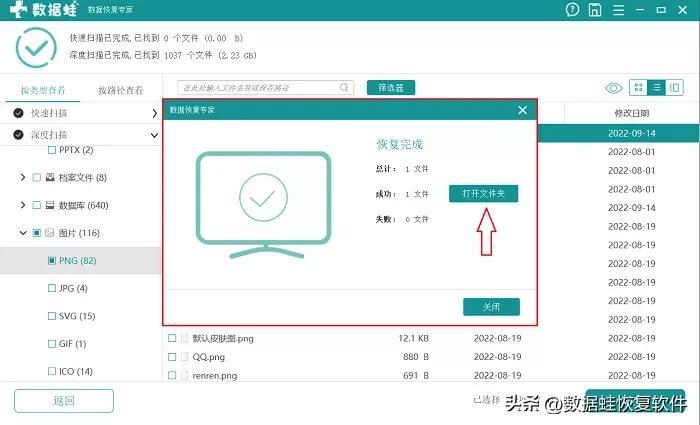Toggle the preview eye icon
Image resolution: width=700 pixels, height=425 pixels.
(x=613, y=88)
